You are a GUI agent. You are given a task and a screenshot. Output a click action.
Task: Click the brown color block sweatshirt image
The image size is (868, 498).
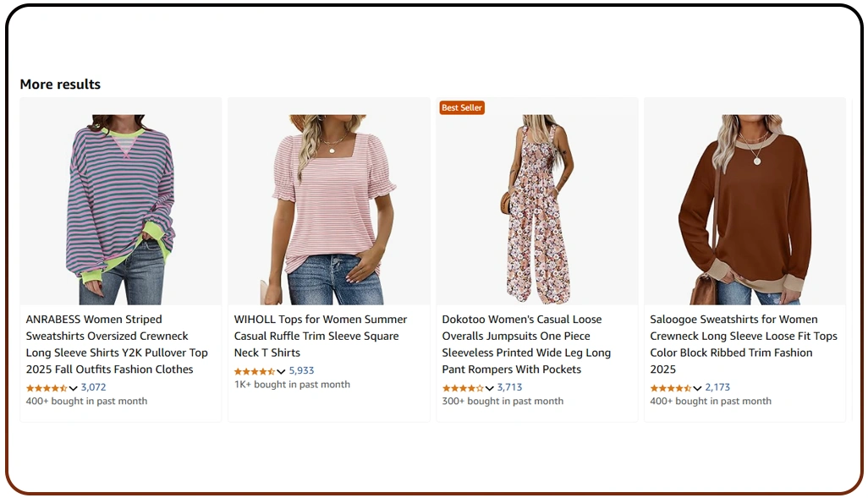[744, 209]
